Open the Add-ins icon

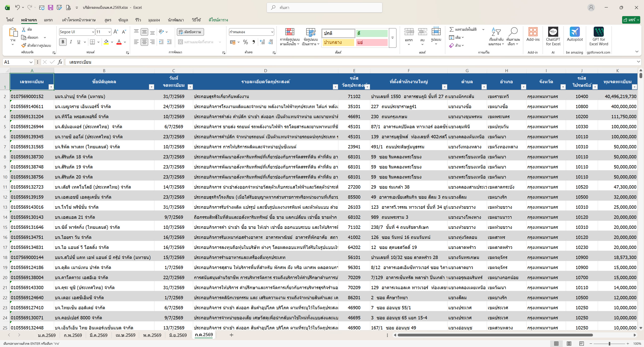533,32
